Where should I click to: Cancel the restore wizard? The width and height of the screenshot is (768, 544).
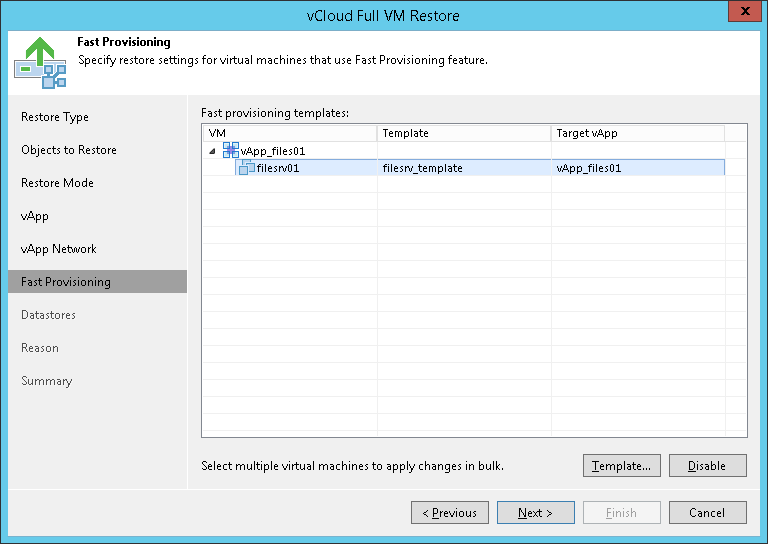click(708, 513)
